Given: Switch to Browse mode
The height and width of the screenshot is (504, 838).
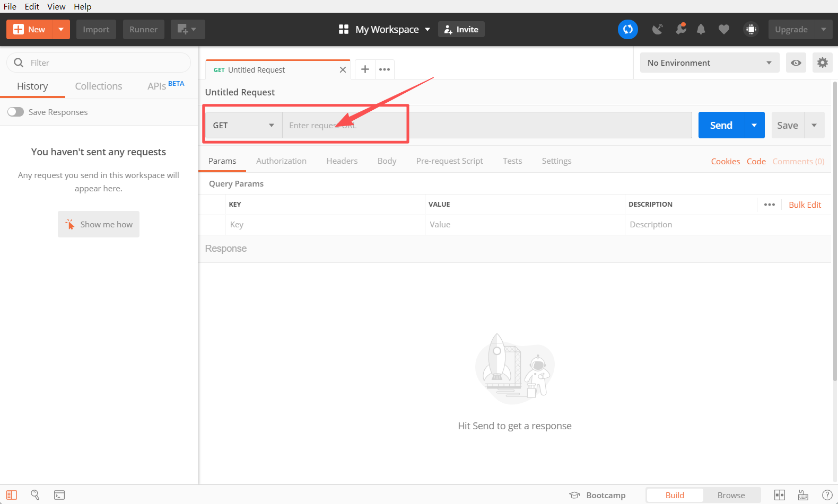Looking at the screenshot, I should 731,495.
